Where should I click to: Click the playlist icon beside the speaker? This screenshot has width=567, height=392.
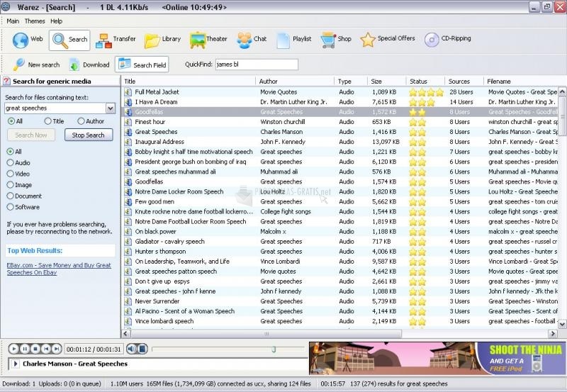[x=142, y=349]
